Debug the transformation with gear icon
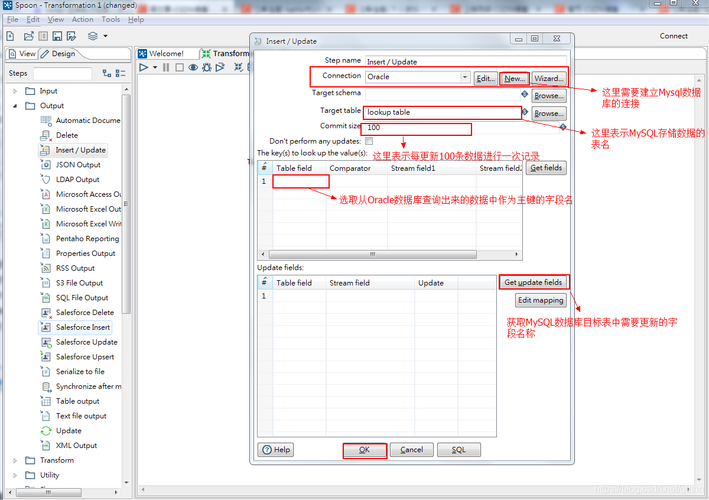Screen dimensions: 709x500 pyautogui.click(x=207, y=67)
